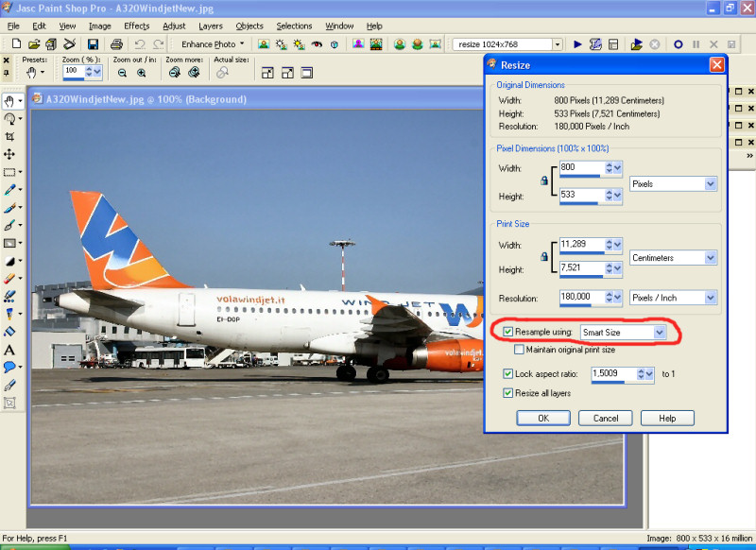Image resolution: width=756 pixels, height=550 pixels.
Task: Select the Crop tool
Action: point(9,136)
